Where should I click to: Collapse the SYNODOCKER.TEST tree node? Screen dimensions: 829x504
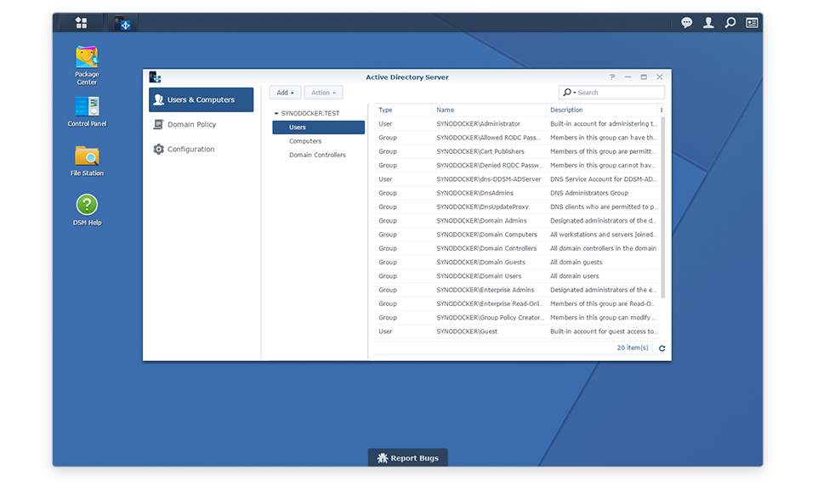275,113
